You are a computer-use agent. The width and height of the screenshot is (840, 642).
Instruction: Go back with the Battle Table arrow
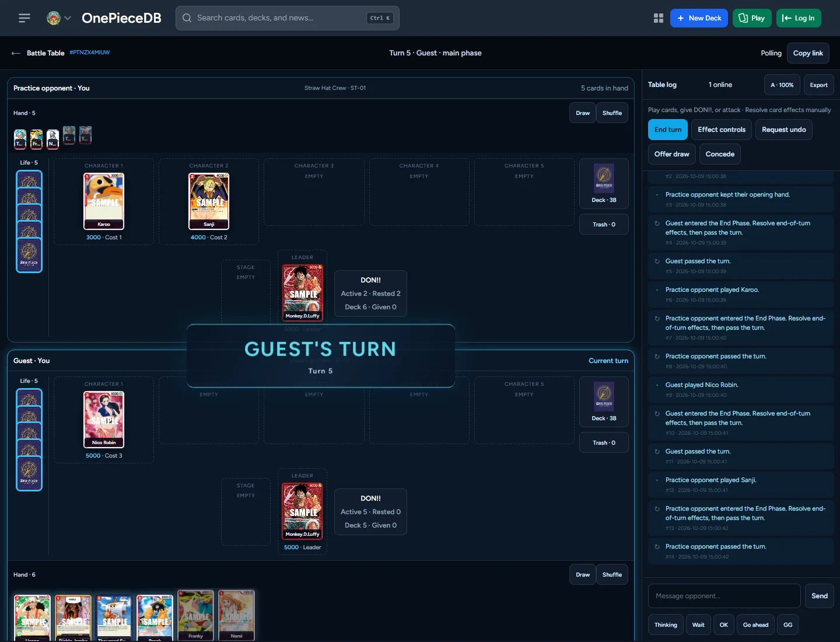pyautogui.click(x=16, y=53)
